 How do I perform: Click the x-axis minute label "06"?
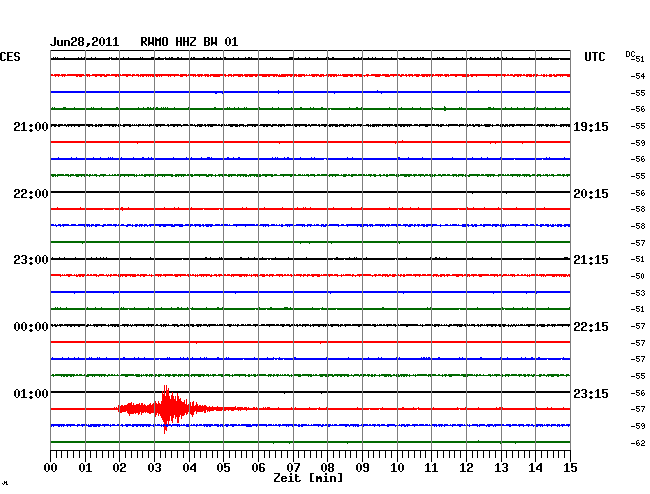coord(258,468)
